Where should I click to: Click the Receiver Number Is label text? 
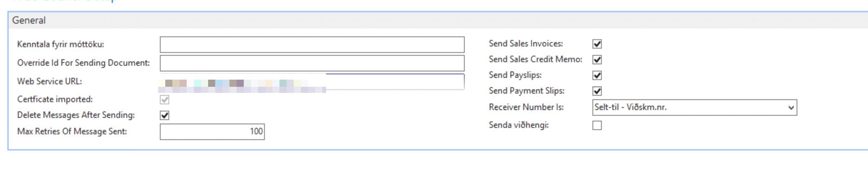tap(526, 107)
